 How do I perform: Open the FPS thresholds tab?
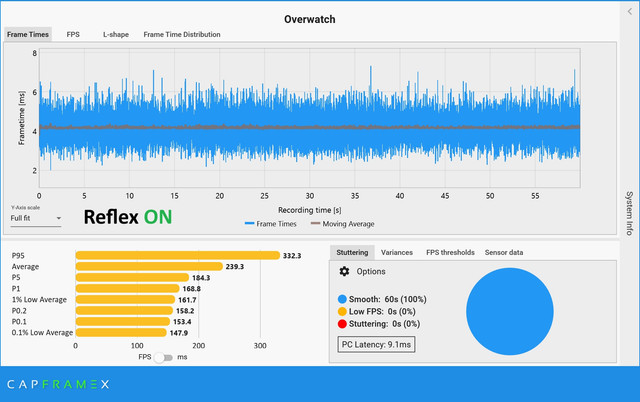[450, 252]
